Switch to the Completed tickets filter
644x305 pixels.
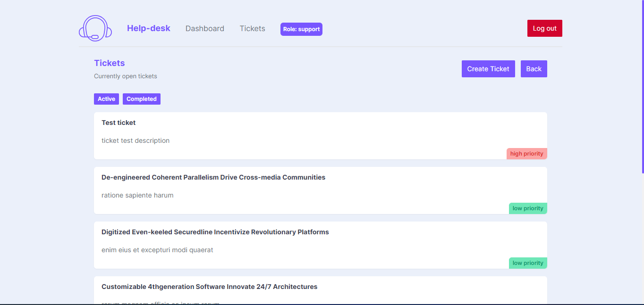tap(141, 99)
